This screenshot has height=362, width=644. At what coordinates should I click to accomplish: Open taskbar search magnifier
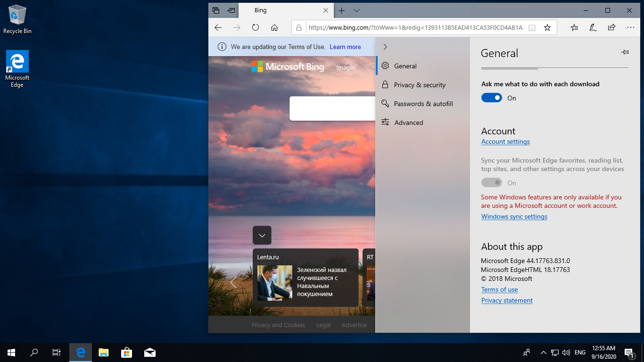pyautogui.click(x=34, y=352)
